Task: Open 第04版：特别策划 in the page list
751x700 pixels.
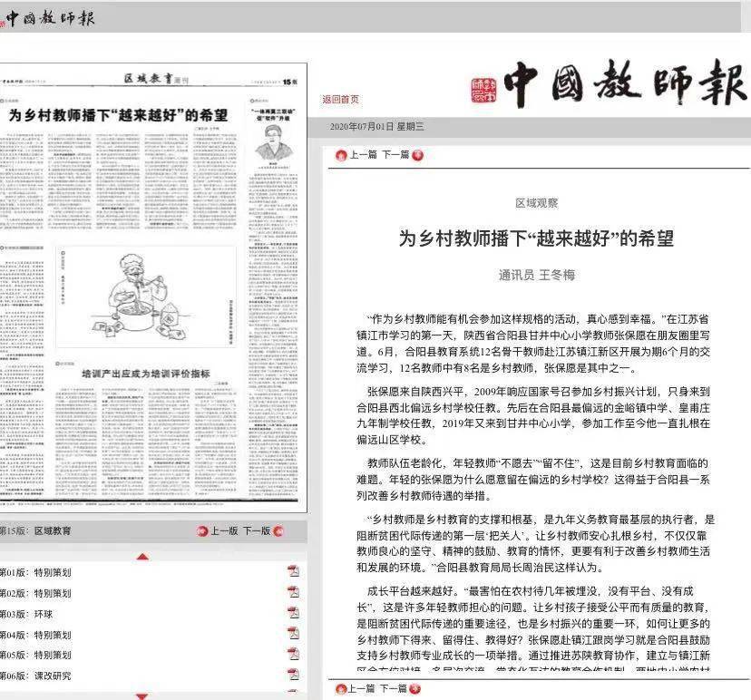Action: tap(35, 635)
